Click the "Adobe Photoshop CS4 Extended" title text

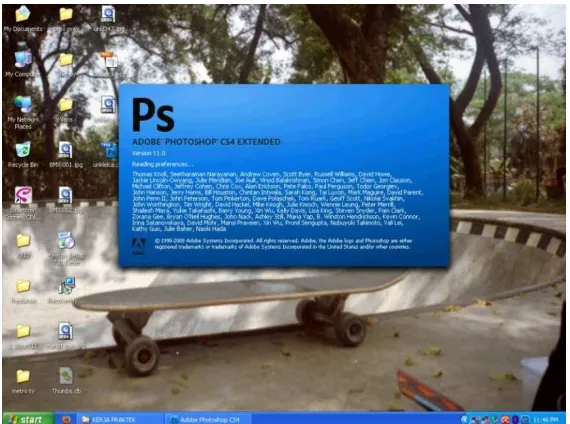pyautogui.click(x=206, y=142)
